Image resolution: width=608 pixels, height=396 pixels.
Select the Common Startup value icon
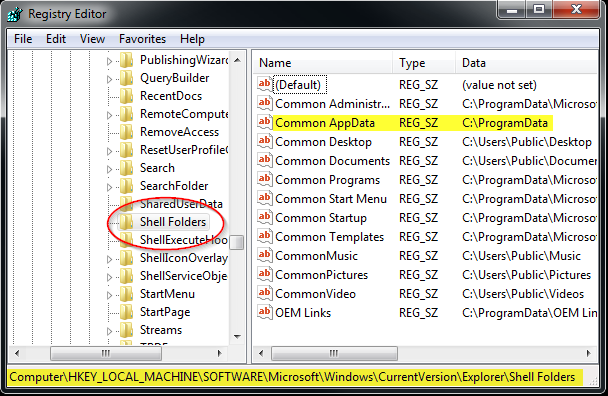pyautogui.click(x=264, y=217)
